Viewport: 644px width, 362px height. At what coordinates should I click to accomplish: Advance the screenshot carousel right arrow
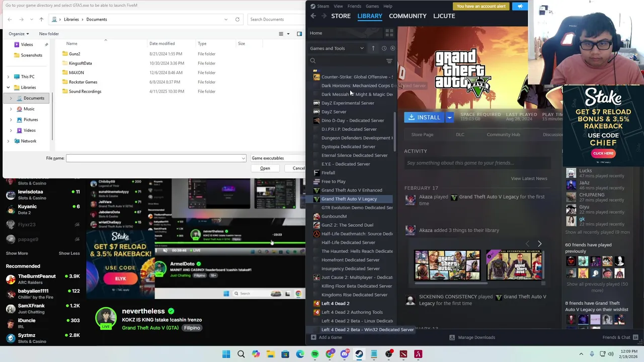pos(539,244)
